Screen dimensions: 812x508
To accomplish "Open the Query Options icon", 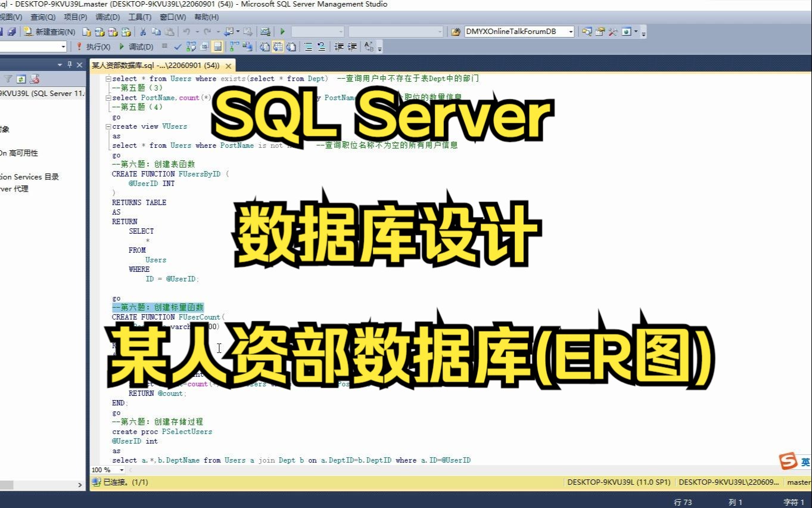I will click(204, 47).
